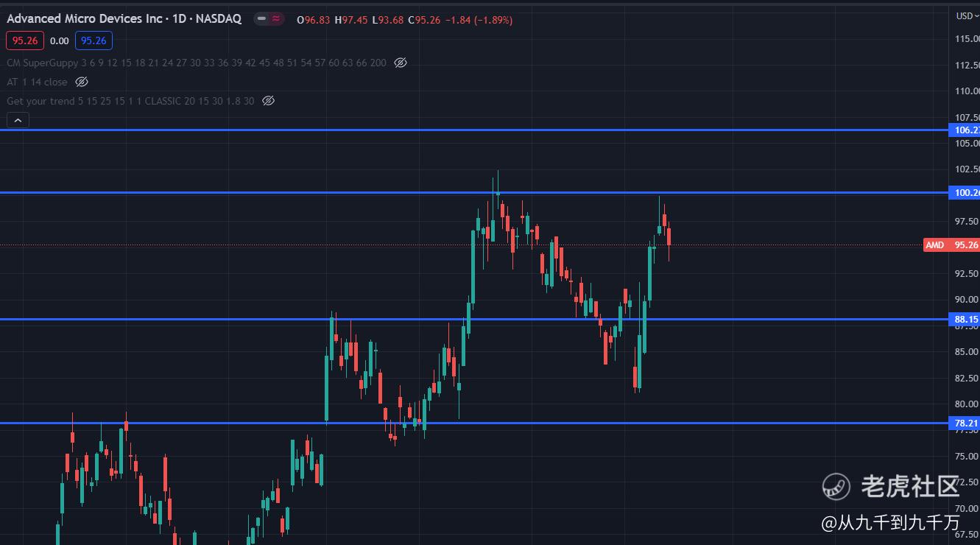980x545 pixels.
Task: Click the high value H97.45
Action: [x=352, y=20]
